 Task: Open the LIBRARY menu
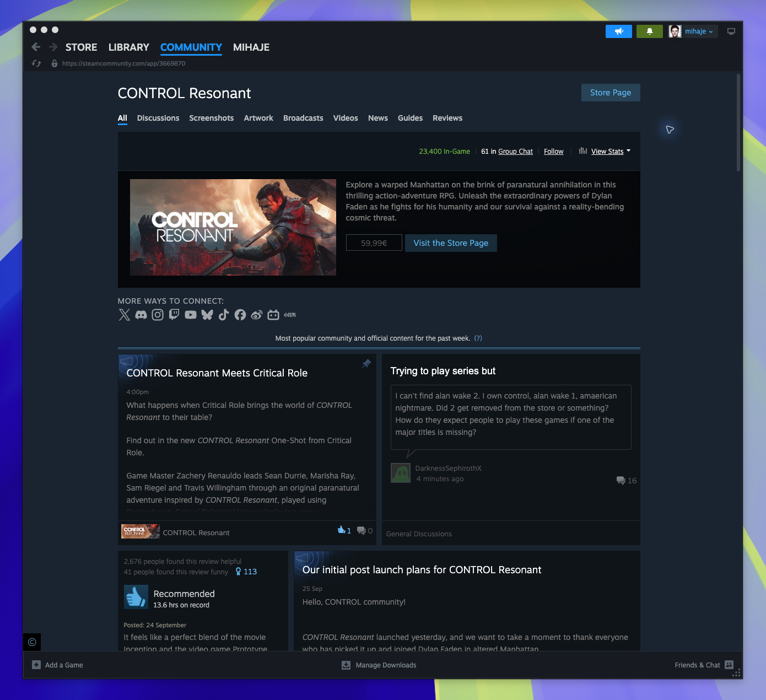click(129, 47)
